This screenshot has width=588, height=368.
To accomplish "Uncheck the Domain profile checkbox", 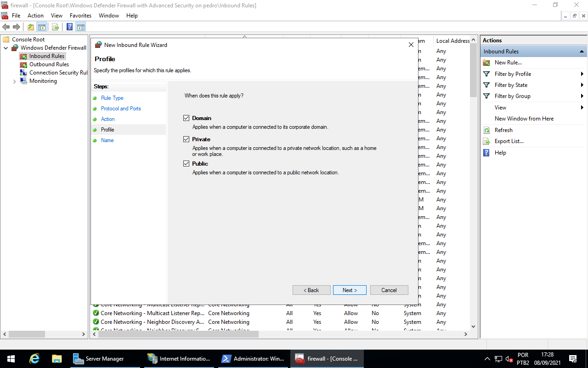I will coord(186,118).
